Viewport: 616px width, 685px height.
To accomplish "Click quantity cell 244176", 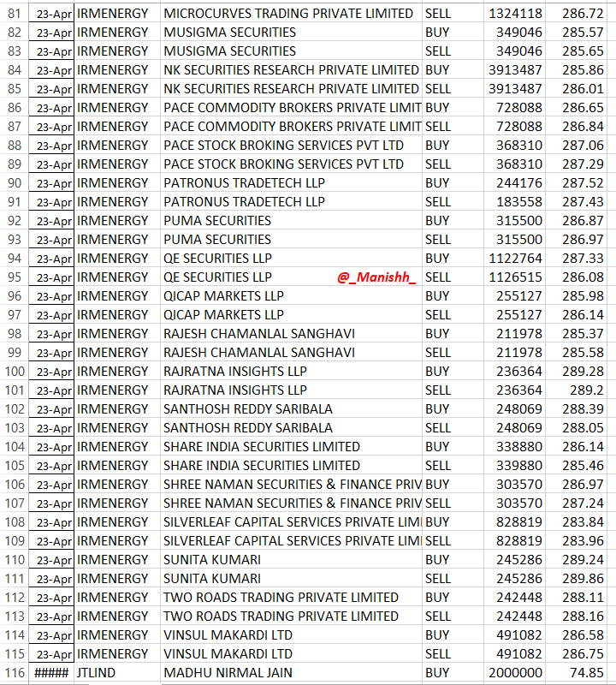I will pyautogui.click(x=514, y=182).
